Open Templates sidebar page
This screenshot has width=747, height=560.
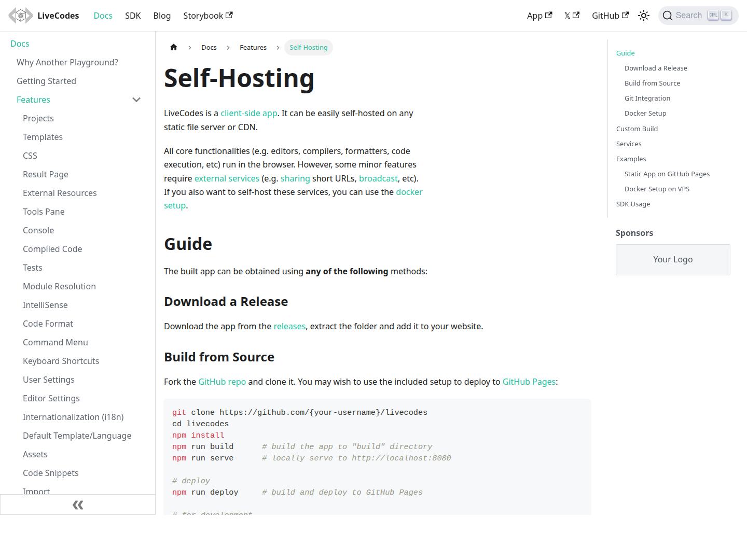(43, 137)
